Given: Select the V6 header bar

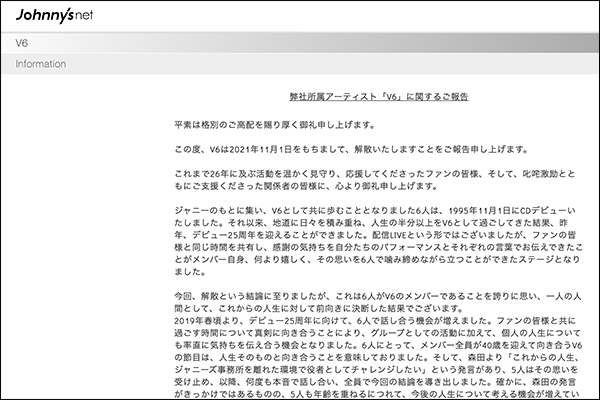Looking at the screenshot, I should pos(300,43).
